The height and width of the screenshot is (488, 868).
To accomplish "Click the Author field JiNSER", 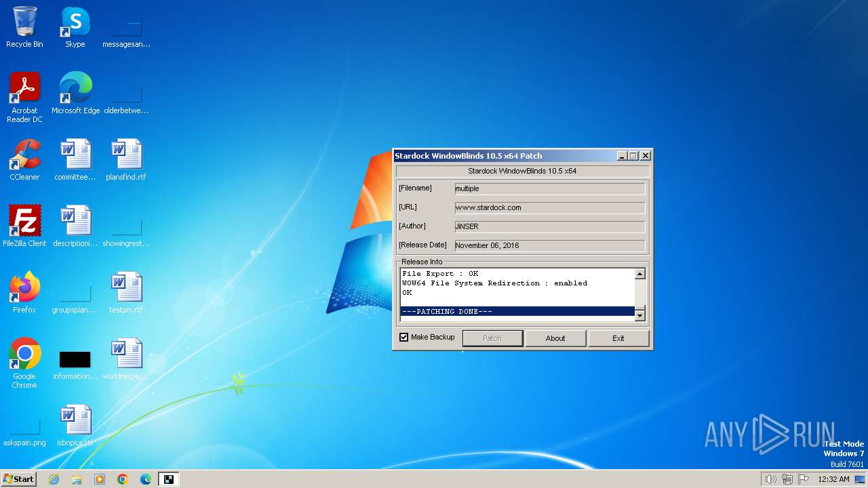I will pyautogui.click(x=550, y=226).
